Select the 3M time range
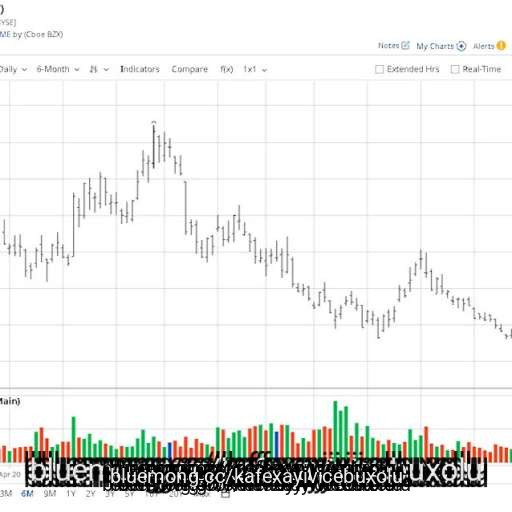Screen dimensions: 512x512 6,493
